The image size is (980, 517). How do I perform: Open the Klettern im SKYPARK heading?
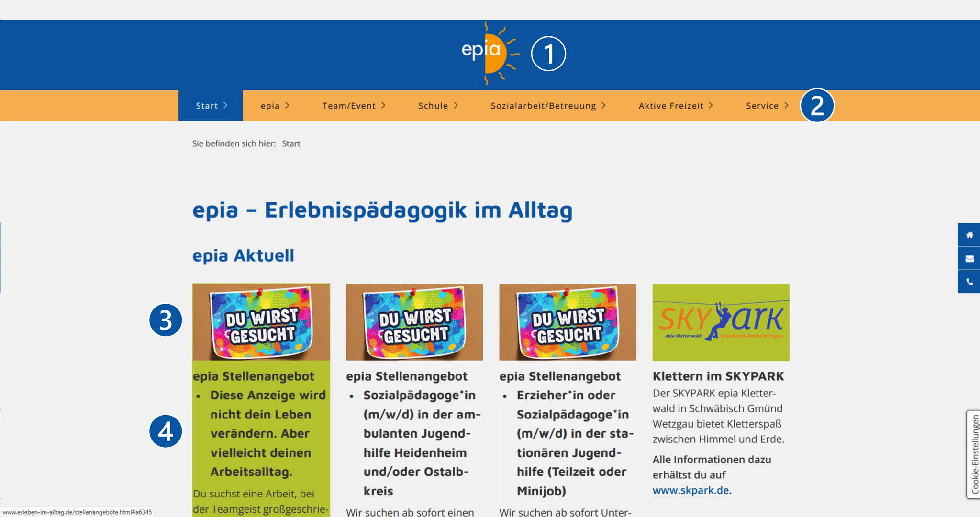[718, 376]
